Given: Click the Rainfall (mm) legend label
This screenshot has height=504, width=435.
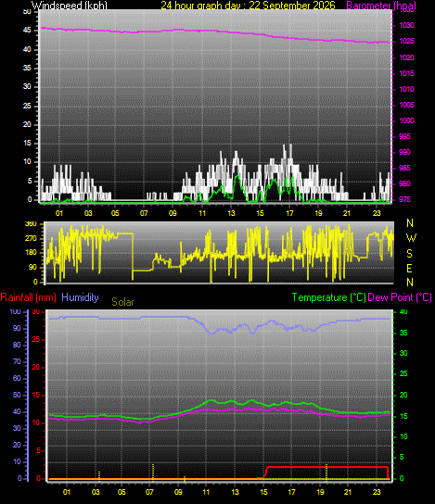Looking at the screenshot, I should (x=29, y=297).
